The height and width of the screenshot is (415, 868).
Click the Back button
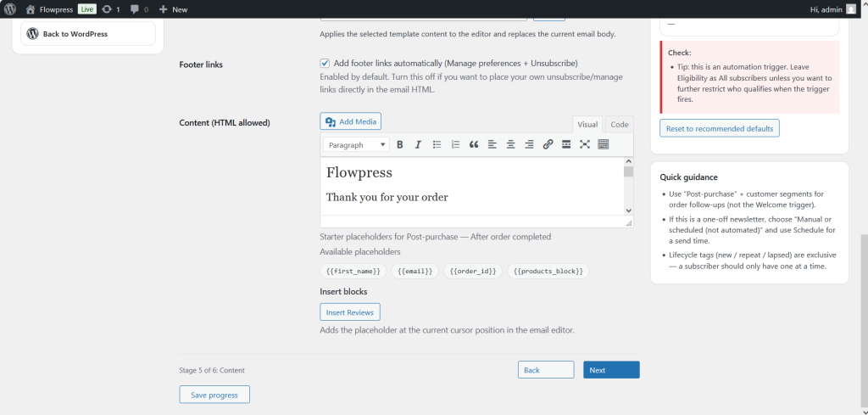pyautogui.click(x=546, y=370)
